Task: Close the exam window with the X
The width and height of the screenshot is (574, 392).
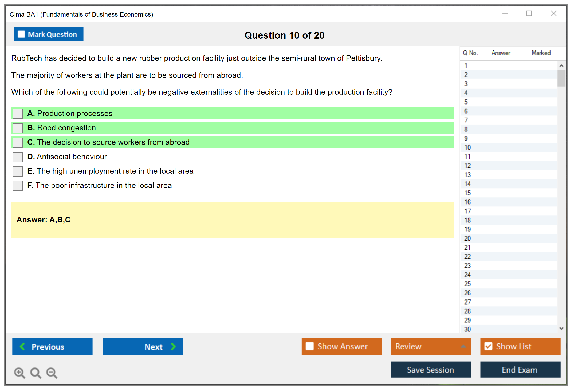Action: (x=553, y=14)
